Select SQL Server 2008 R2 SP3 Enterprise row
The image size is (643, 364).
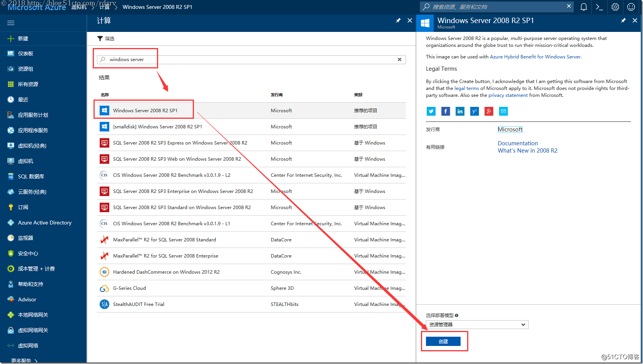251,191
